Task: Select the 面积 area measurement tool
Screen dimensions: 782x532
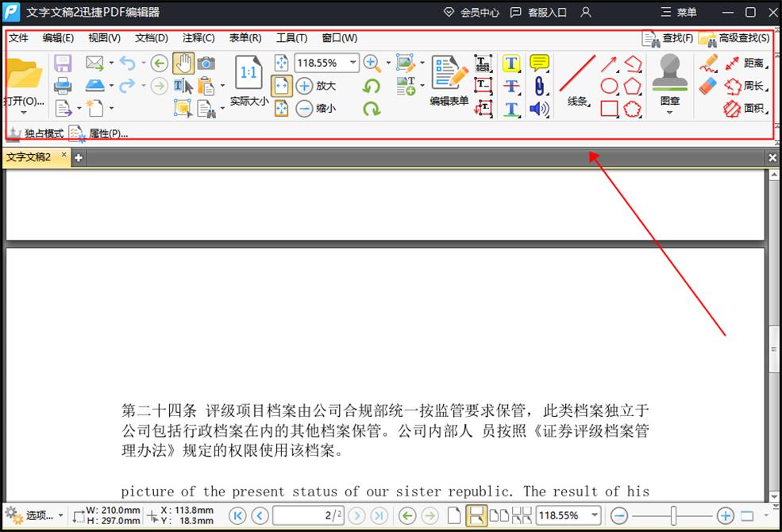Action: [753, 109]
